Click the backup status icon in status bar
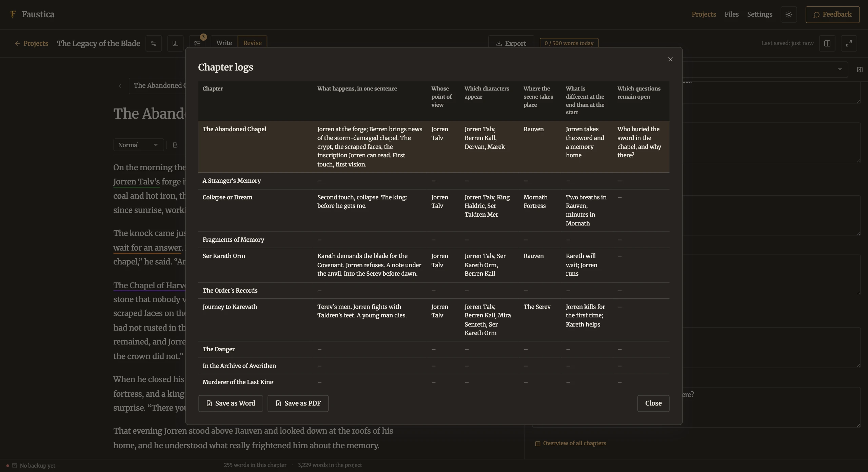 [x=14, y=466]
